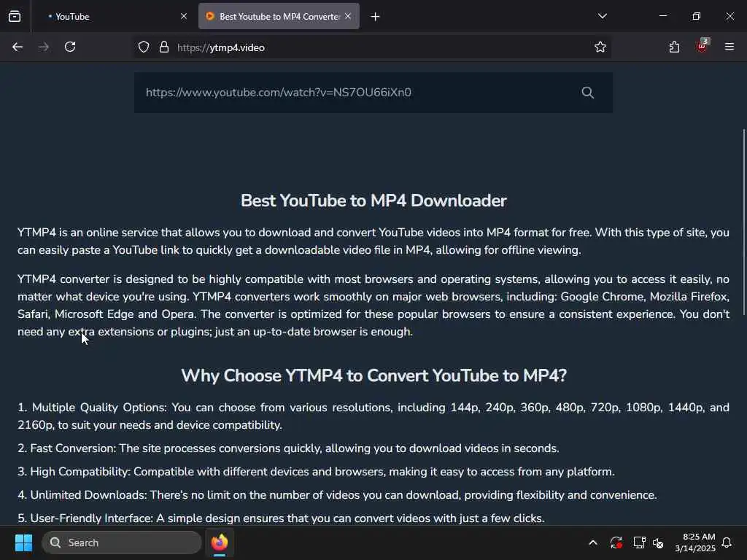Click heading Best YouTube to MP4 Downloader
This screenshot has height=560, width=747.
(x=373, y=201)
